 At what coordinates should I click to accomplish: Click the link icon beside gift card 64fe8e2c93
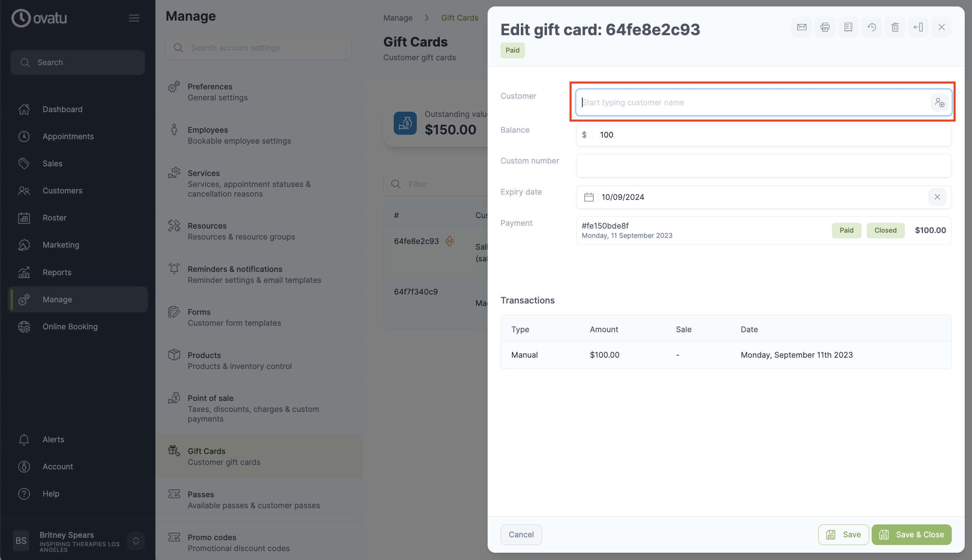[449, 241]
